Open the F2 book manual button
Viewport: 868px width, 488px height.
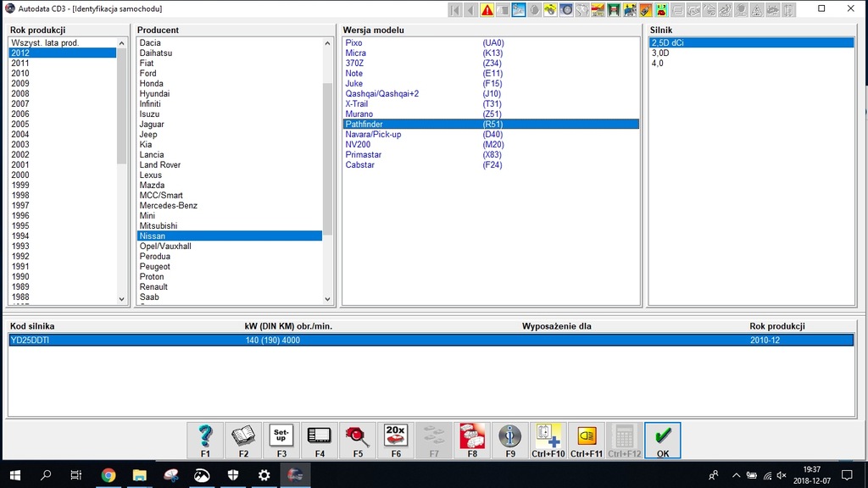pos(243,441)
